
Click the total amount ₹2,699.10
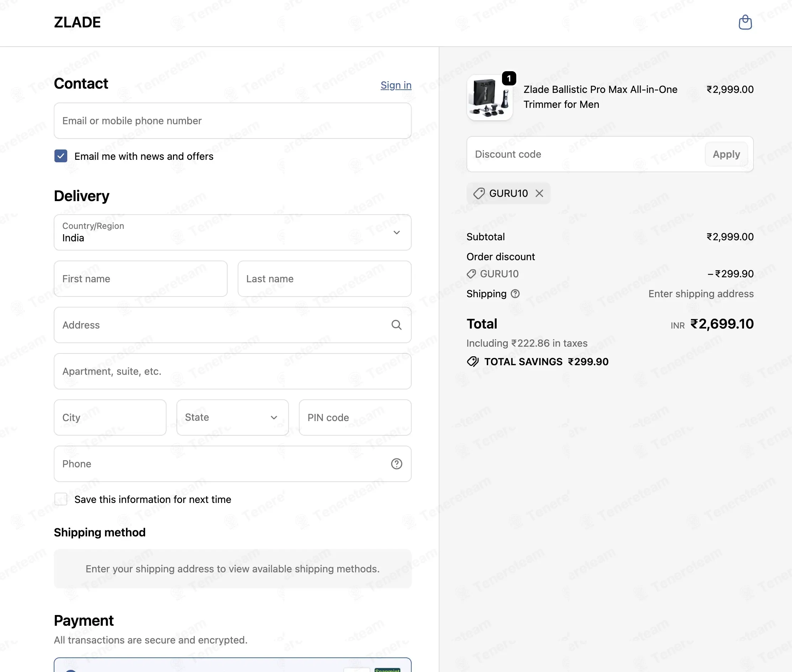coord(722,324)
